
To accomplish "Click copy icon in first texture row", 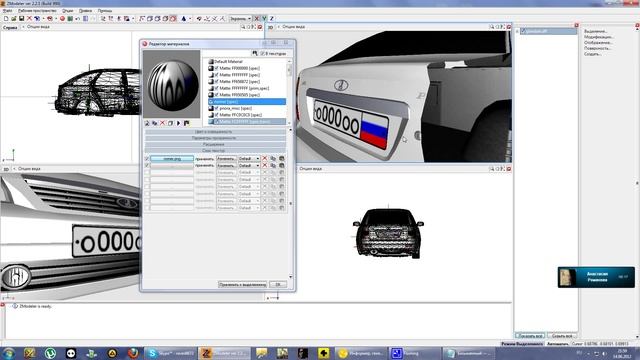I will [273, 158].
